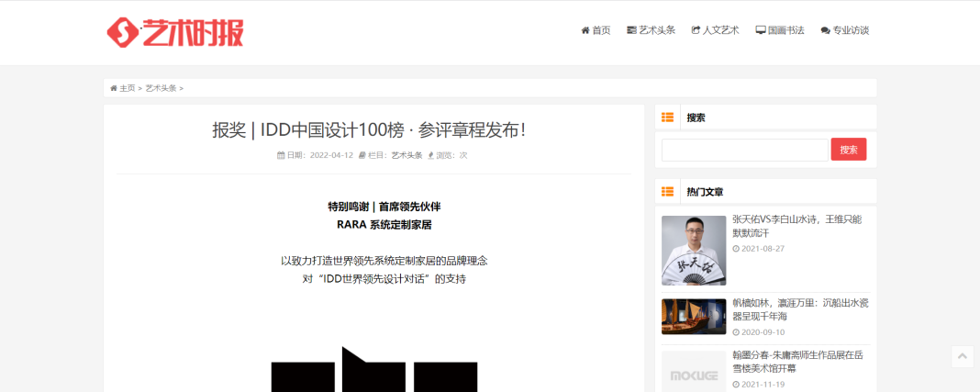Click the orange list icon beside 热门文章 heading
Screen dimensions: 980x392
(x=667, y=191)
